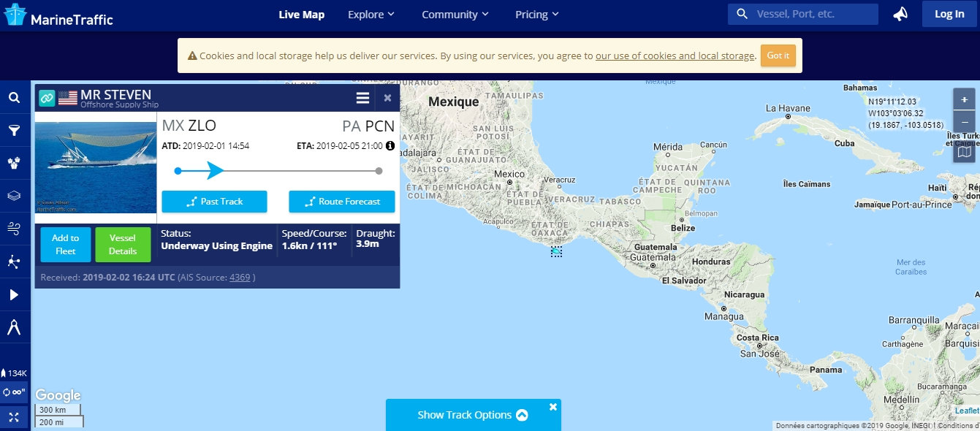Open the map type selector icon
This screenshot has height=431, width=980.
[964, 151]
